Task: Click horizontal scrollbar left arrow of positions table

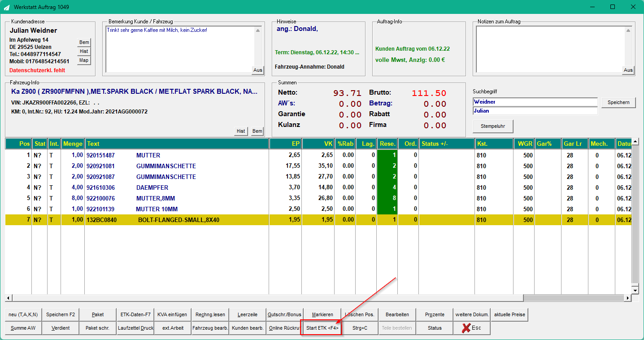Action: 9,298
